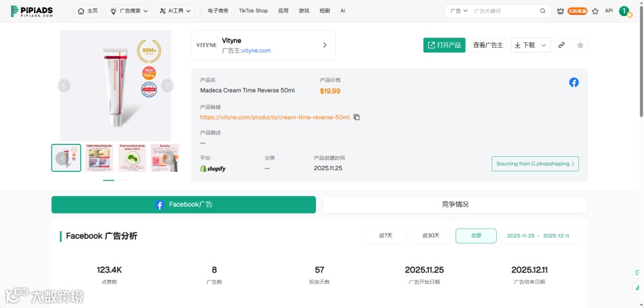Viewport: 644px width, 308px height.
Task: Select the Benefits thumbnail
Action: 165,158
